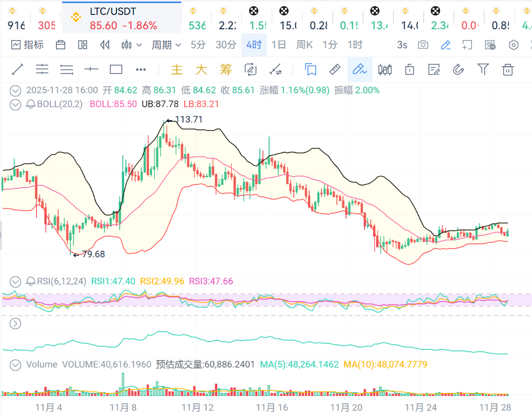Delete drawings with the trash can icon
532x415 pixels.
point(508,69)
